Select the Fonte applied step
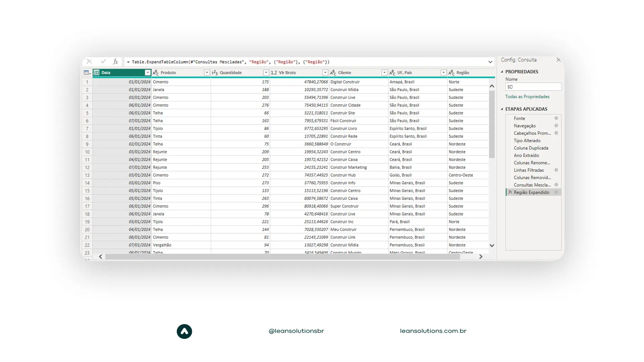The width and height of the screenshot is (644, 362). [533, 118]
